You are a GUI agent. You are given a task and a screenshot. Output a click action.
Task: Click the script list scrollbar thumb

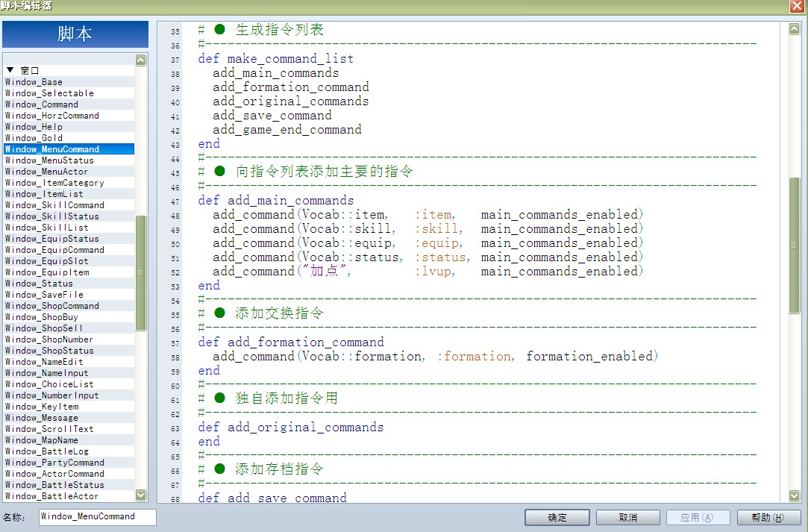[x=141, y=272]
